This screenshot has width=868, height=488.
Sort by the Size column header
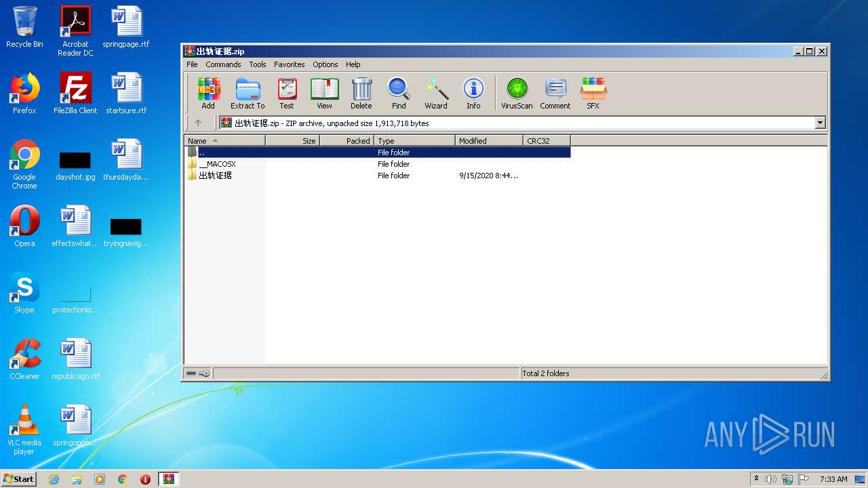pos(292,140)
